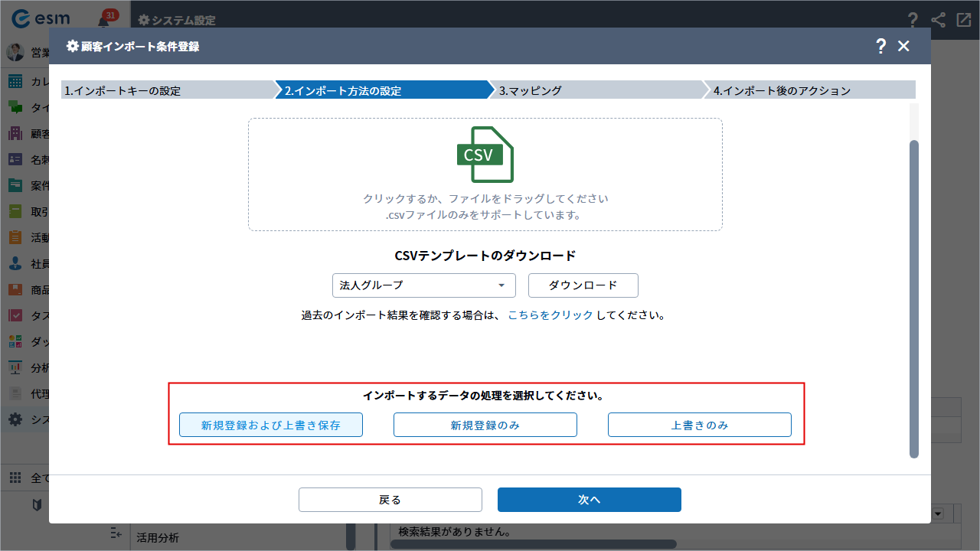Open the notification bell with 31 badge

(105, 21)
